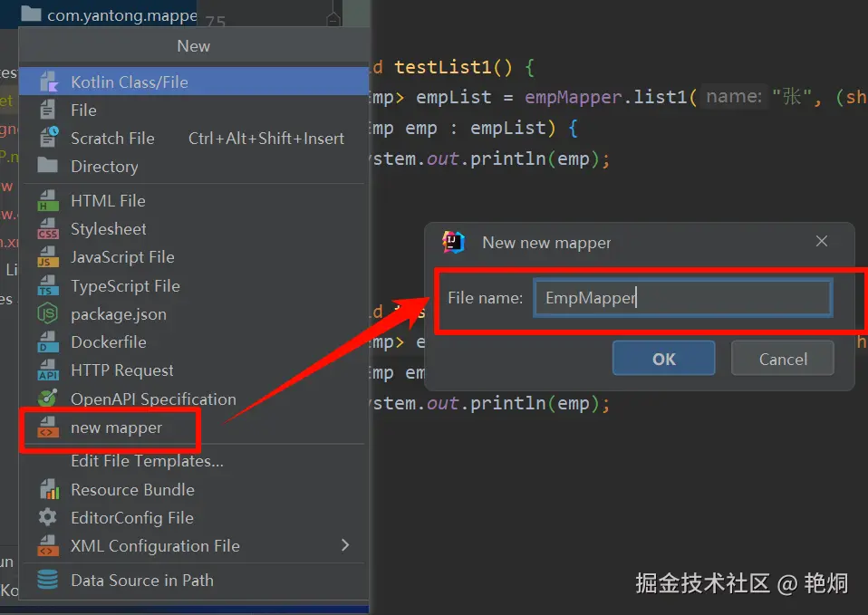Screen dimensions: 868x615
Task: Expand XML Configuration File submenu arrow
Action: point(345,545)
